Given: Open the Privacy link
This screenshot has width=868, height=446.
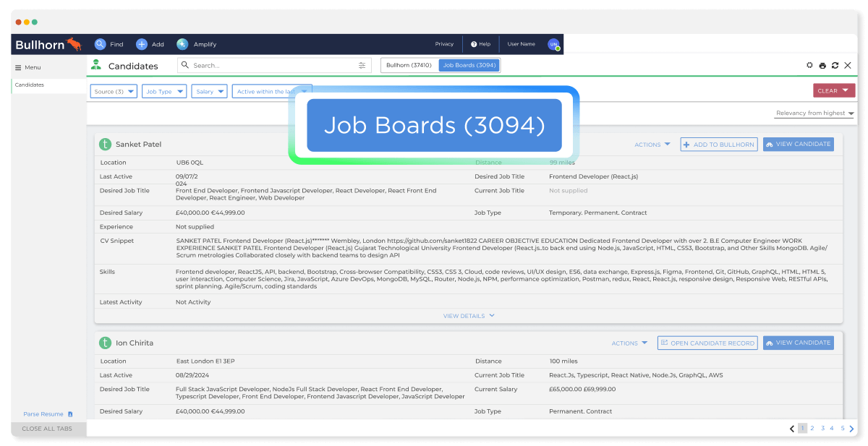Looking at the screenshot, I should pyautogui.click(x=444, y=44).
